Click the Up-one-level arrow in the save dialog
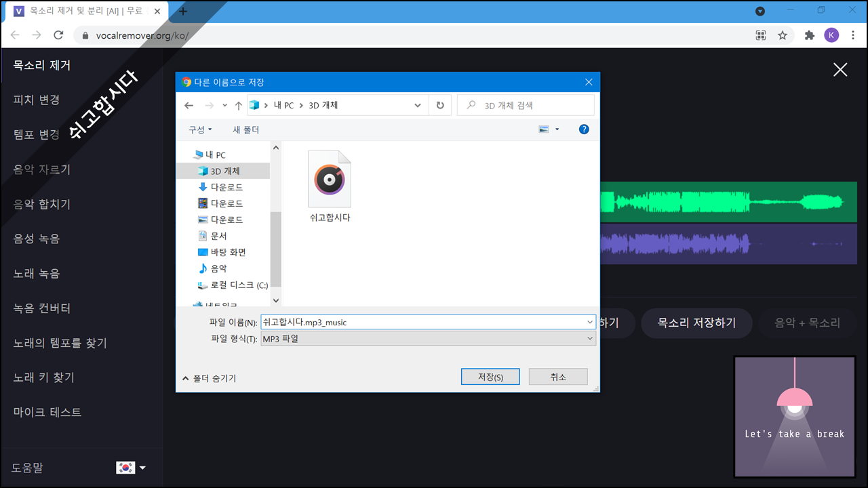 coord(239,105)
